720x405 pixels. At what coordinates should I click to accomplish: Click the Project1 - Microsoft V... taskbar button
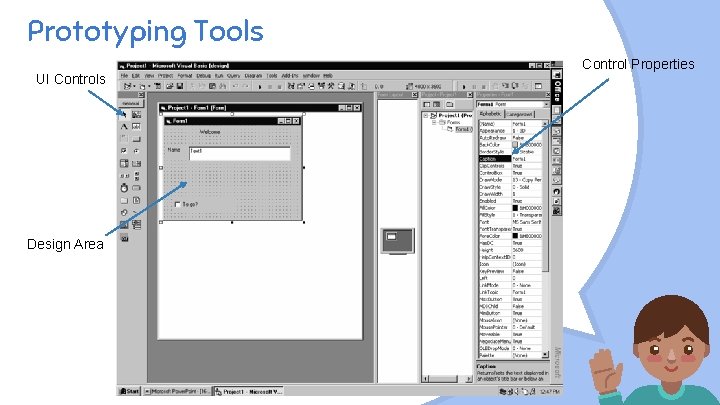point(248,392)
